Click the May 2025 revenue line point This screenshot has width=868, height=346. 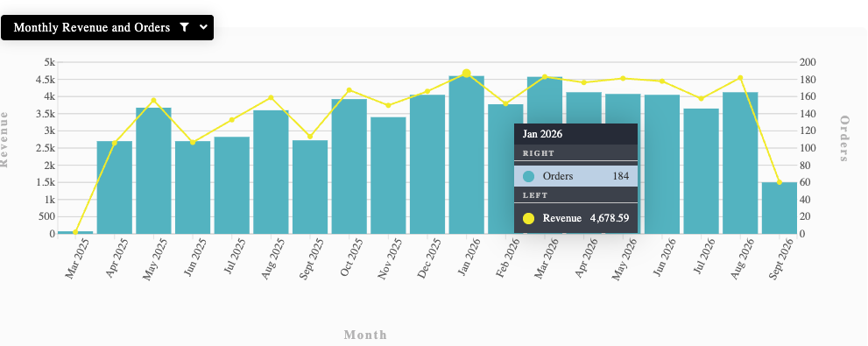[154, 100]
